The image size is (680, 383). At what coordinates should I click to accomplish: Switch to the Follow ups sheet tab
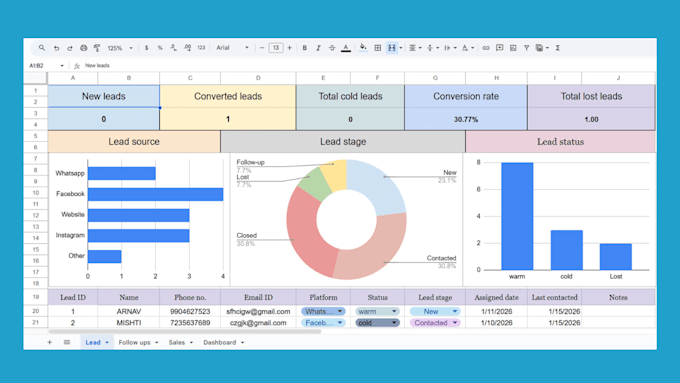(x=138, y=342)
